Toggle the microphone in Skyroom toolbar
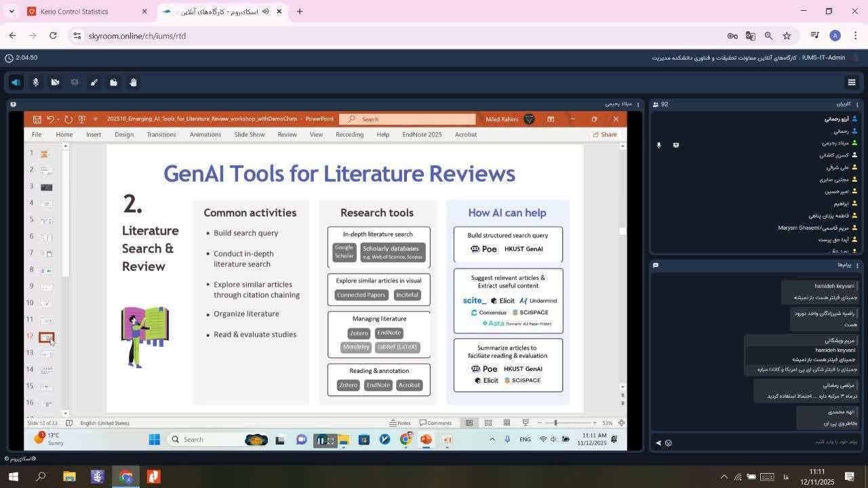Screen dimensions: 868x488 [x=36, y=82]
